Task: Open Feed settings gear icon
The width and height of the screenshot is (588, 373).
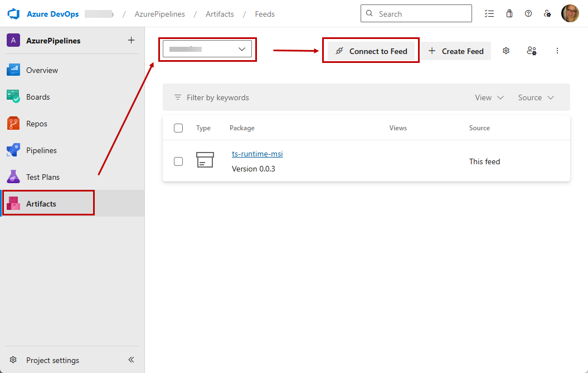Action: click(x=506, y=51)
